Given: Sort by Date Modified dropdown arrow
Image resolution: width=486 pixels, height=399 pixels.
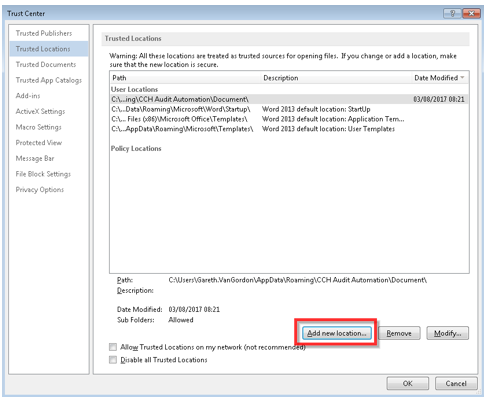Looking at the screenshot, I should (462, 78).
